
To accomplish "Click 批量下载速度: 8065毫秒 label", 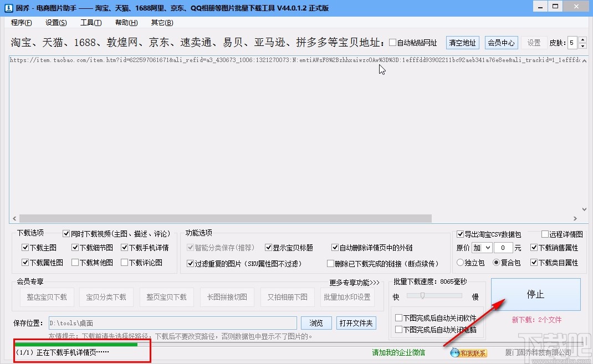I will pos(431,281).
